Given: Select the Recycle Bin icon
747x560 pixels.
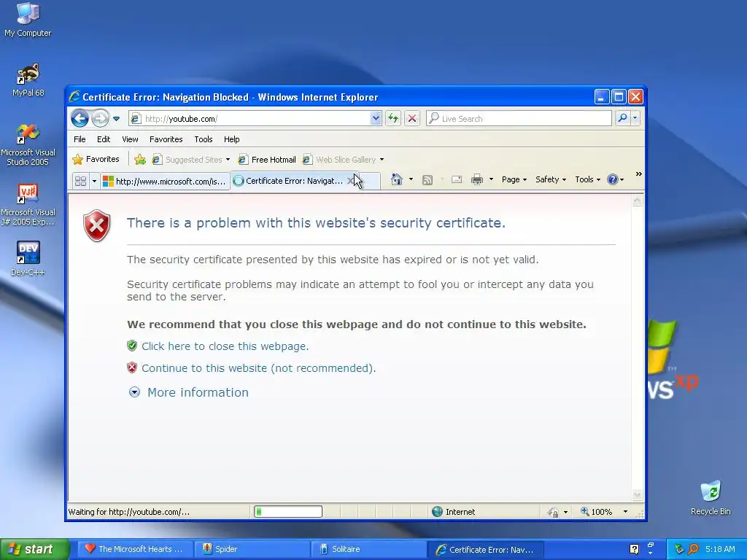Looking at the screenshot, I should (711, 497).
